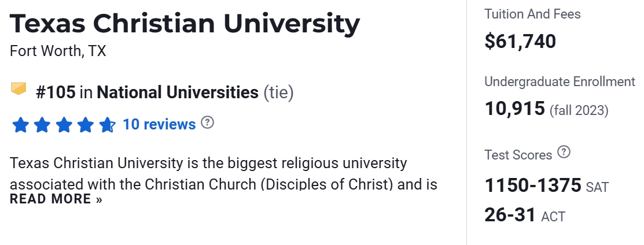Click the Fort Worth, TX location text
Screen dimensions: 644x245
click(58, 51)
